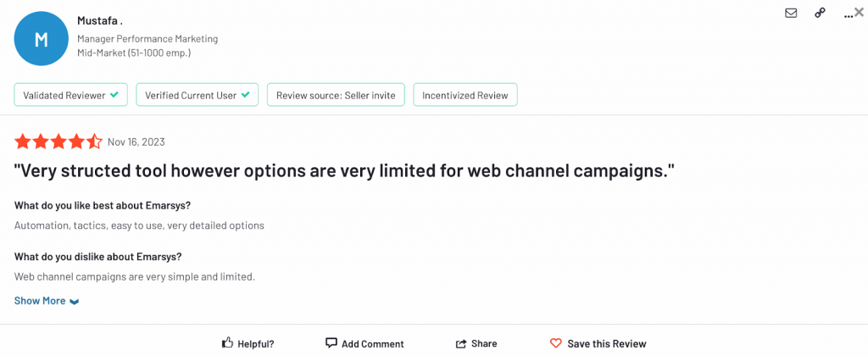Open the three-dots more options menu
This screenshot has height=356, width=868.
(848, 14)
